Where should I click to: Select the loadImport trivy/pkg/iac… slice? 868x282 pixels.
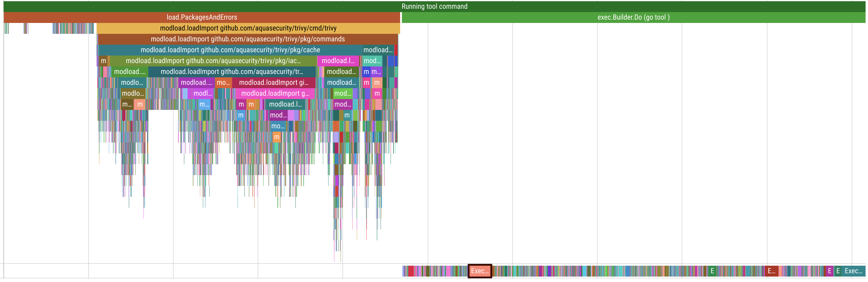pos(213,61)
